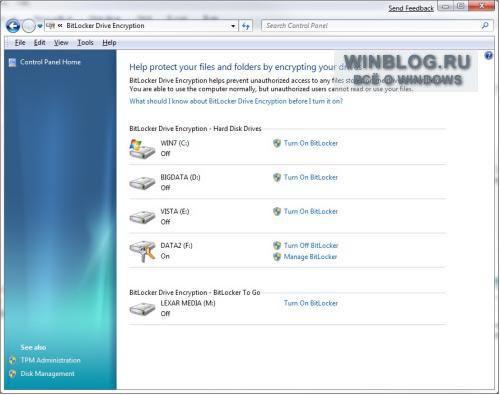Refresh the BitLocker Drive Encryption page
Image resolution: width=500 pixels, height=395 pixels.
[x=246, y=26]
